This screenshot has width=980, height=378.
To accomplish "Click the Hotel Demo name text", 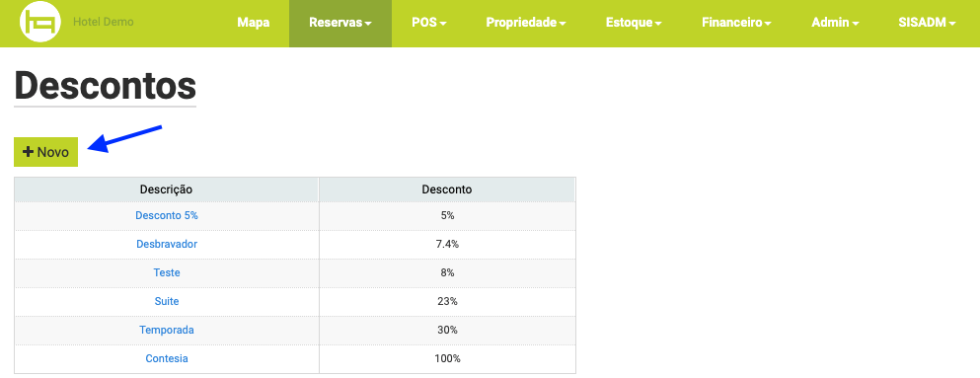I will tap(103, 22).
